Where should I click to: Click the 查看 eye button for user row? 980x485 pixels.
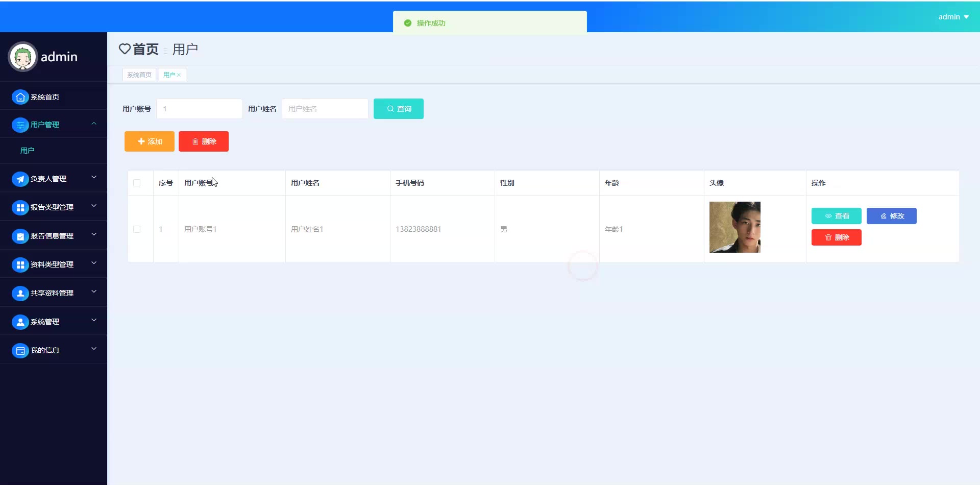click(836, 216)
